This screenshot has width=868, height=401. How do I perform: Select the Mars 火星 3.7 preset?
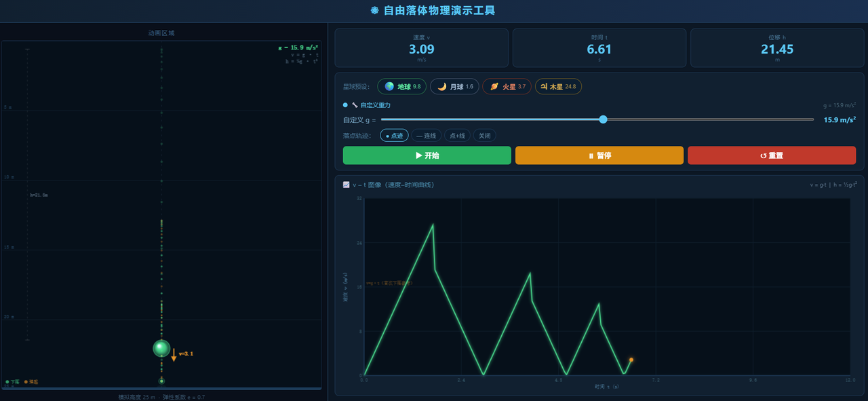(x=507, y=87)
